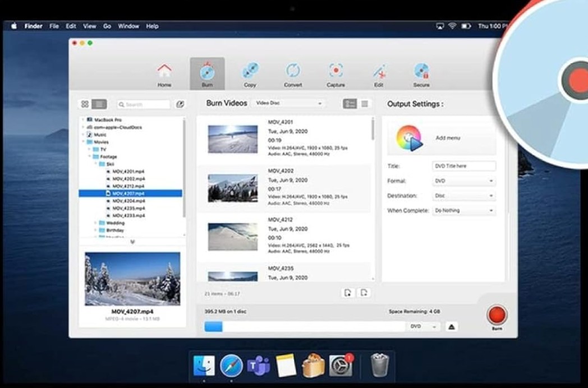Expand MacBook Pro in file tree
Viewport: 588px width, 388px height.
pyautogui.click(x=83, y=119)
